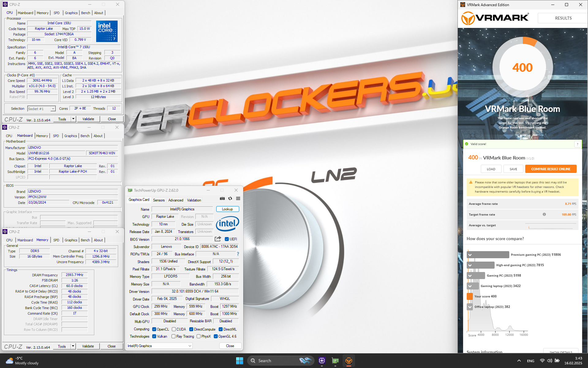The image size is (588, 368).
Task: Open the GPU-Z hamburger menu
Action: 238,199
